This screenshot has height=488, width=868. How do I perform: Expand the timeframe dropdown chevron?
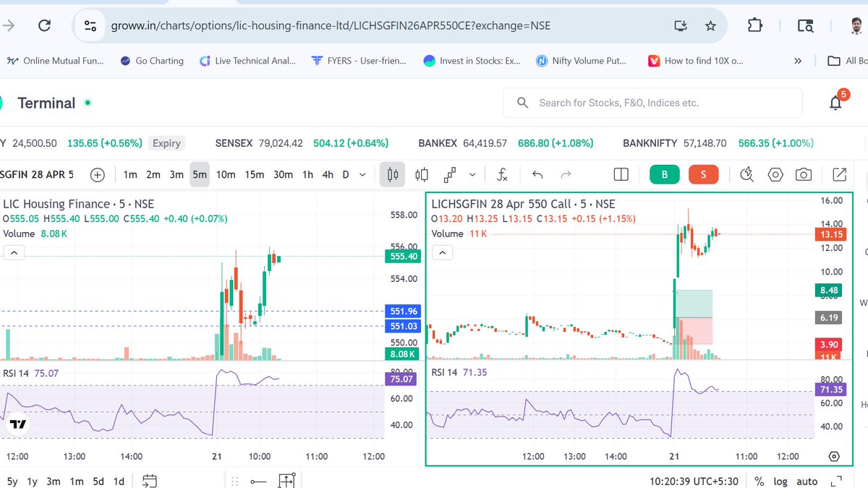pos(363,174)
